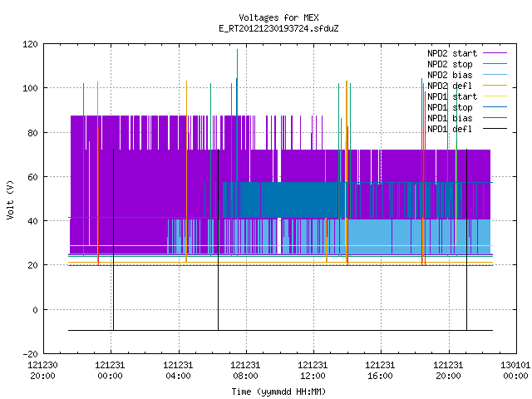The image size is (532, 399).
Task: Click the 121230 20:00 x-axis tick label
Action: (42, 371)
